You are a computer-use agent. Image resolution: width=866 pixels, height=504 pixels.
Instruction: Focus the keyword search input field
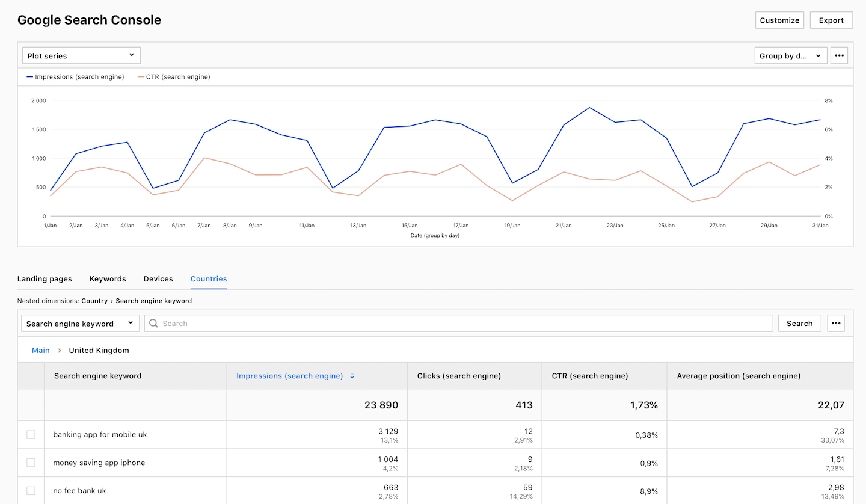pyautogui.click(x=458, y=323)
